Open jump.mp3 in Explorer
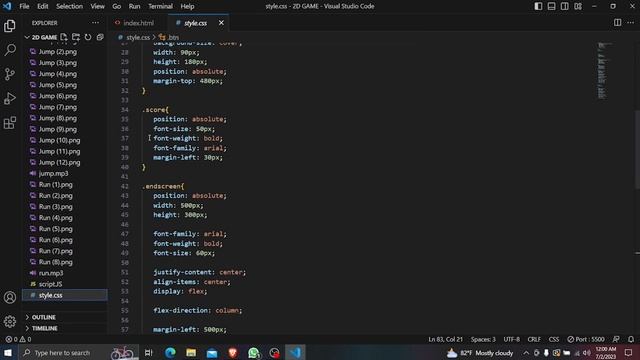The height and width of the screenshot is (360, 640). 53,173
